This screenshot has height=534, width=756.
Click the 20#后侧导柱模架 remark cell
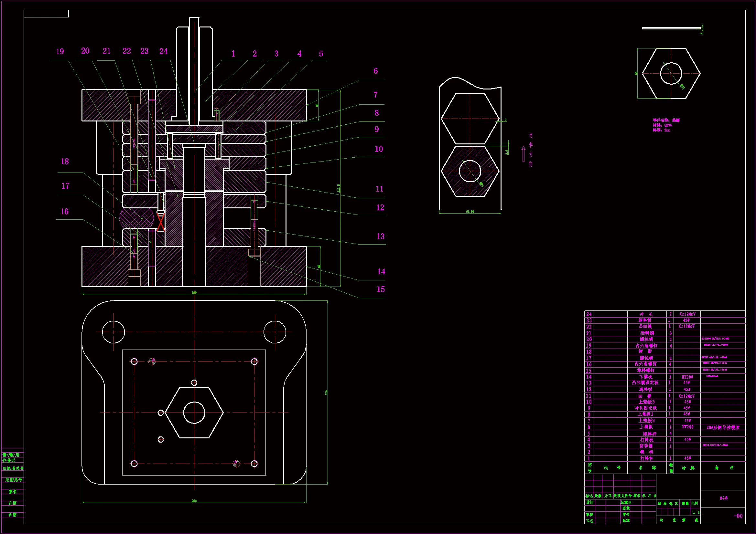pos(723,427)
